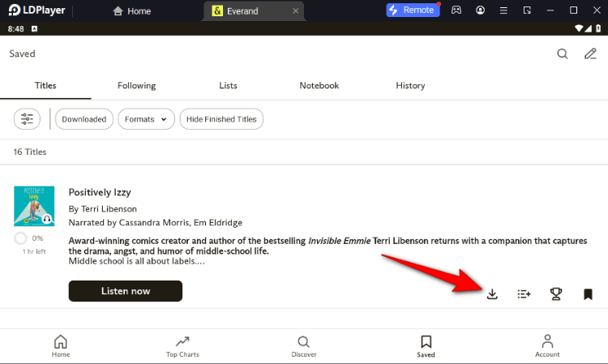Open LDPlayer user profile icon
The image size is (608, 364).
(x=480, y=10)
